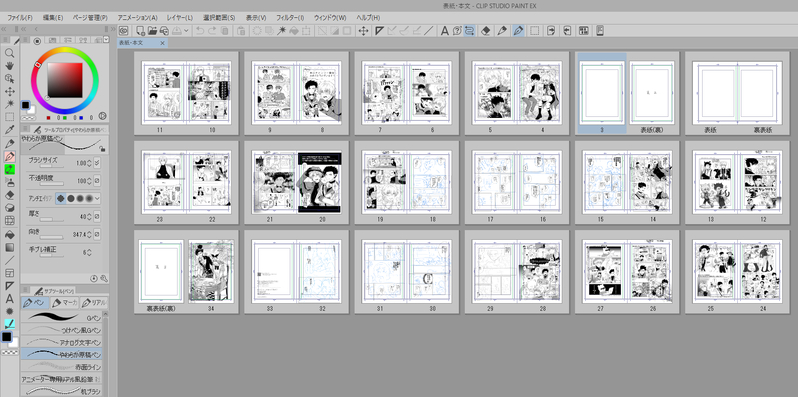Click the main black color swatch in toolbox

coord(7,336)
